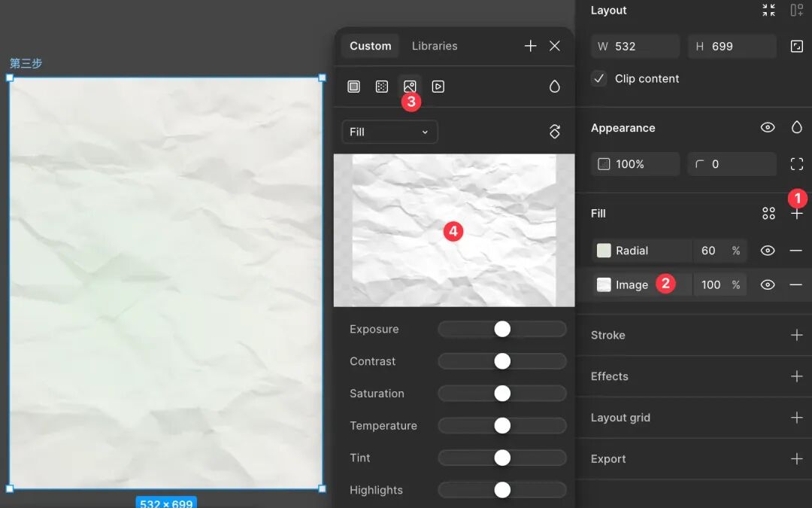This screenshot has height=508, width=812.
Task: Open the styles grid icon in Fill section
Action: [769, 214]
